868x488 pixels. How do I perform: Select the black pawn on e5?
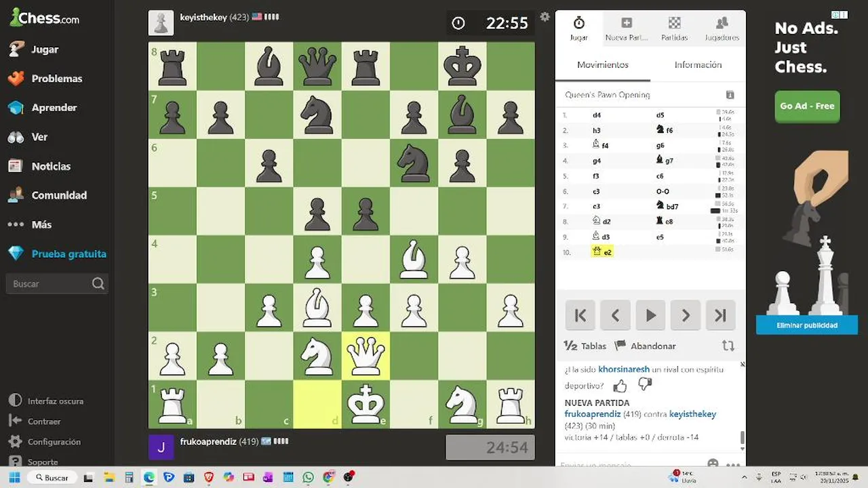click(x=366, y=211)
